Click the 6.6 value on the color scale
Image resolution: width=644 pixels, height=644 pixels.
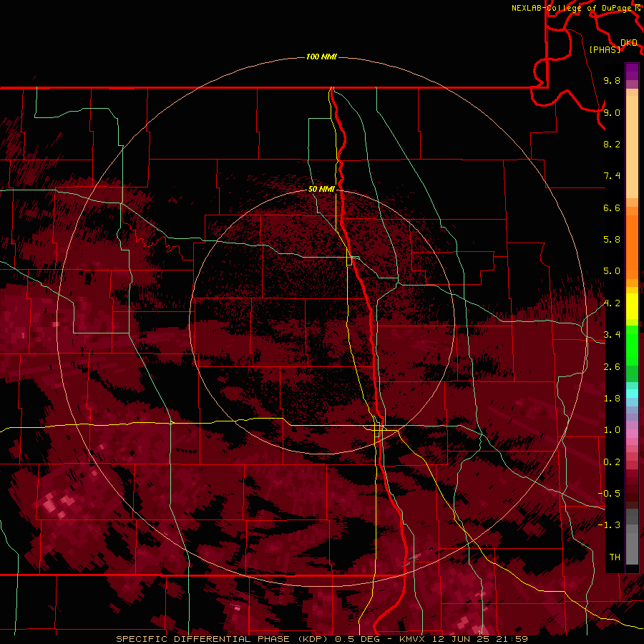pos(612,208)
